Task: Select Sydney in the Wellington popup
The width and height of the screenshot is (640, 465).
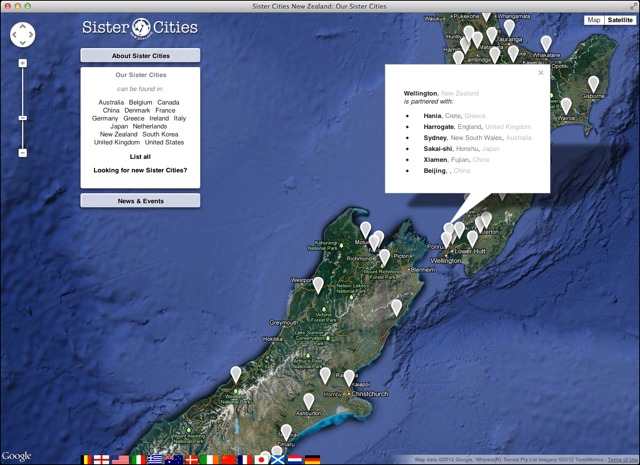Action: point(435,138)
